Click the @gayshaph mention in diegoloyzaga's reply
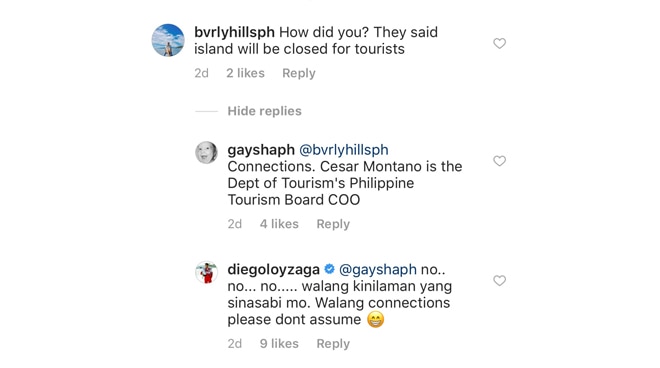Viewport: 660px width, 368px height. 378,269
